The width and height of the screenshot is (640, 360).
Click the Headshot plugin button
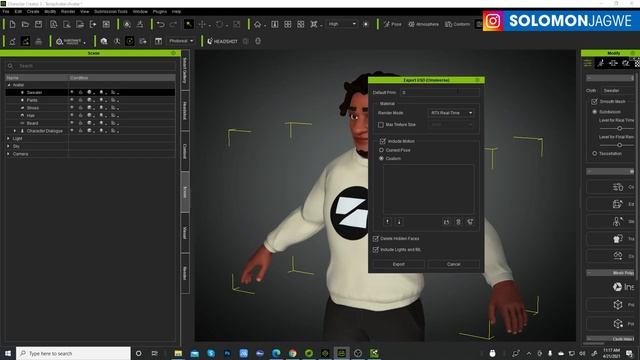point(222,41)
